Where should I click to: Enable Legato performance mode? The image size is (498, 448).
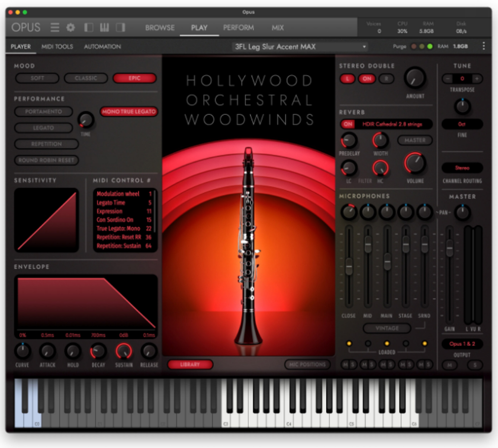click(x=43, y=127)
